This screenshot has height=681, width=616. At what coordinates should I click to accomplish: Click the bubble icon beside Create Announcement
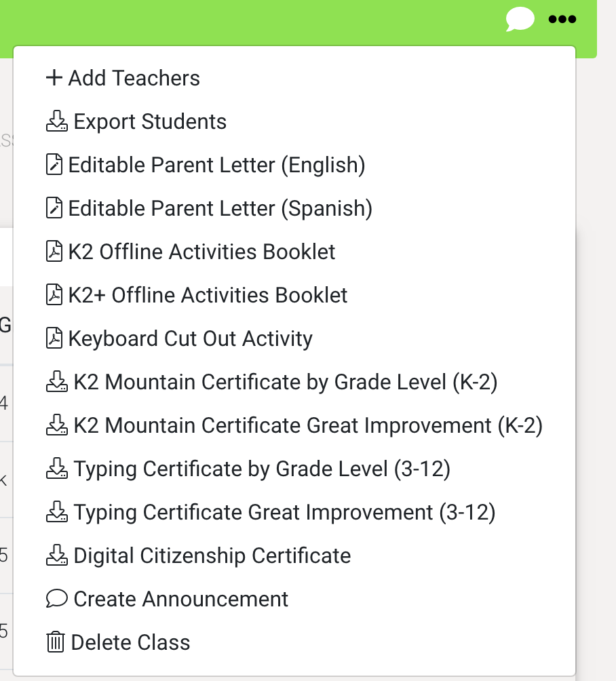coord(57,599)
